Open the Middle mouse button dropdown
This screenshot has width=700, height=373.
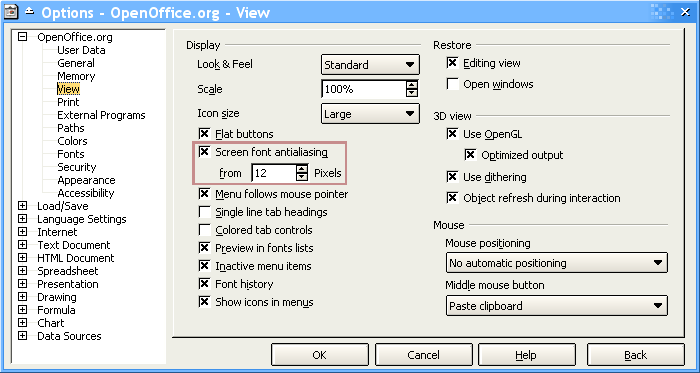557,306
